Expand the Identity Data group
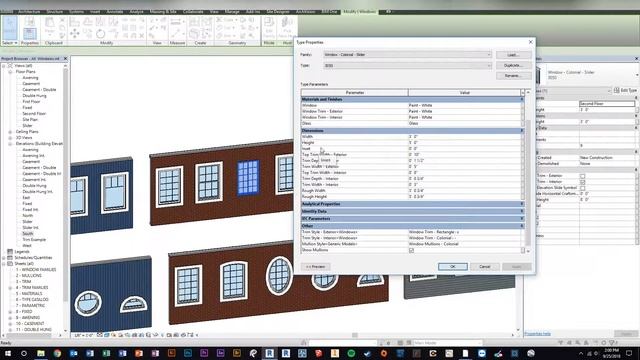640x360 pixels. click(522, 211)
